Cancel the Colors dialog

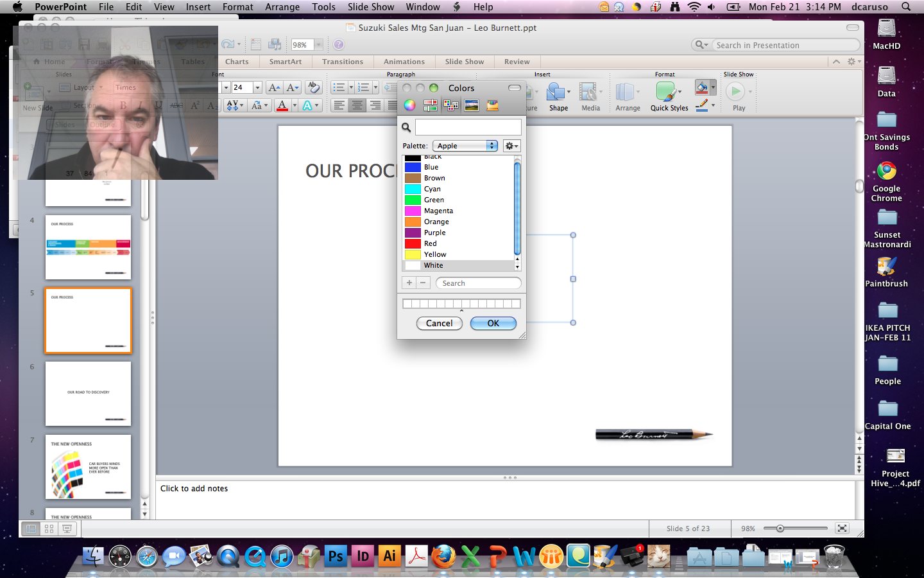click(439, 323)
